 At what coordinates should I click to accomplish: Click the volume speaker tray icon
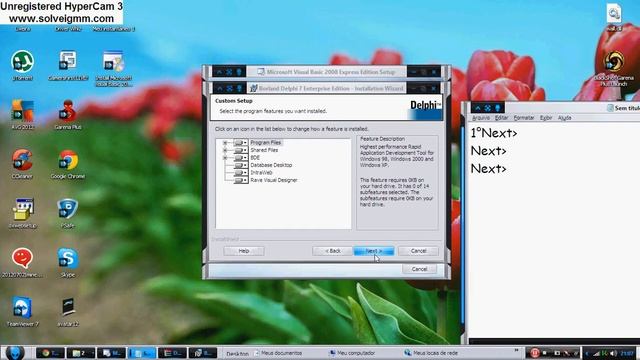pyautogui.click(x=613, y=353)
